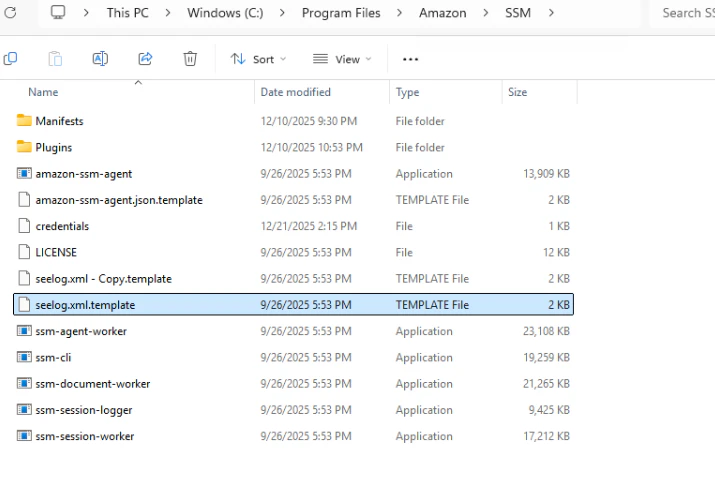
Task: Click the 12 KB size cell
Action: click(x=556, y=252)
